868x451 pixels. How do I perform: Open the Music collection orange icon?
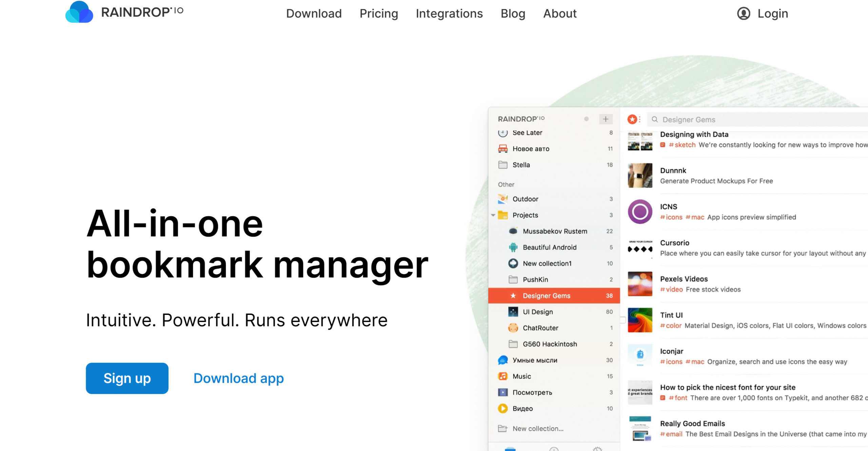502,376
